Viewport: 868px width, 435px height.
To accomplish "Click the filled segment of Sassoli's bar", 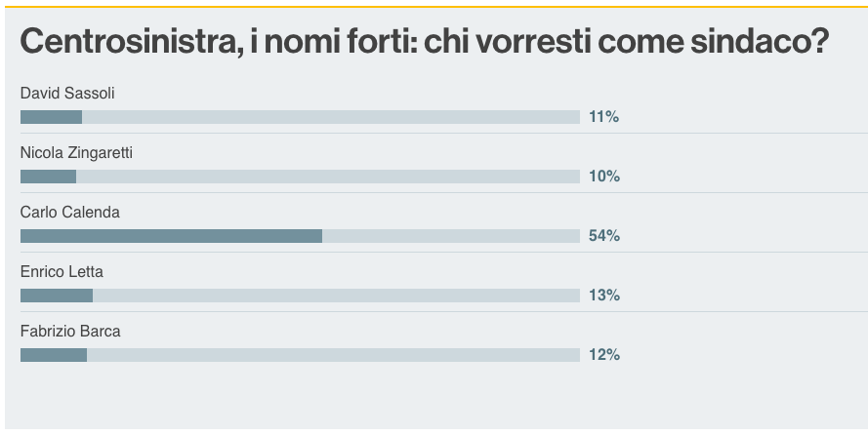I will click(52, 117).
